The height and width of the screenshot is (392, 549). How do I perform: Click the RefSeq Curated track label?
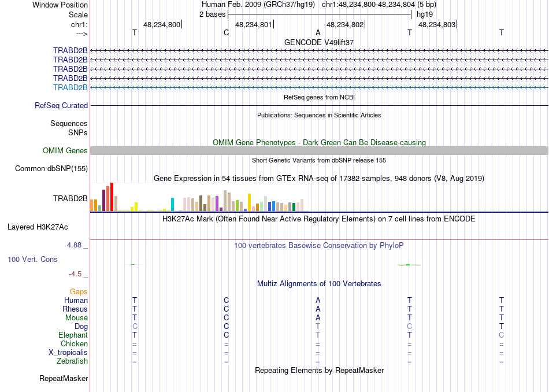(x=61, y=105)
